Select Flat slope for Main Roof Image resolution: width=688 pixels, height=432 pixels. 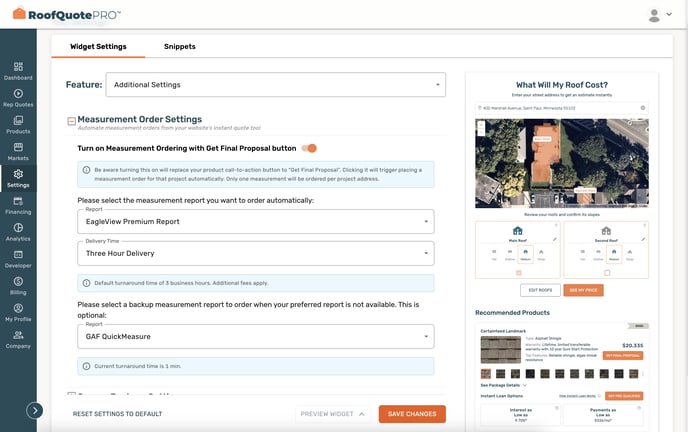click(x=494, y=254)
